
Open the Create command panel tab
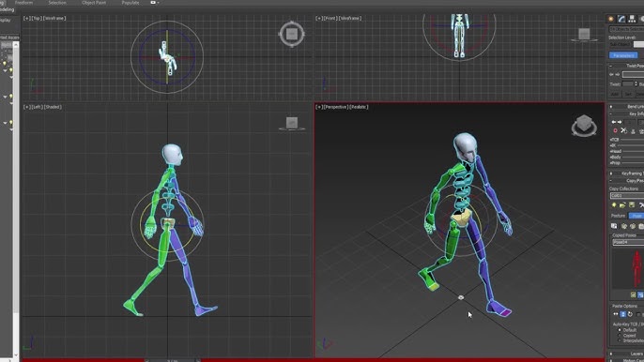pos(611,19)
